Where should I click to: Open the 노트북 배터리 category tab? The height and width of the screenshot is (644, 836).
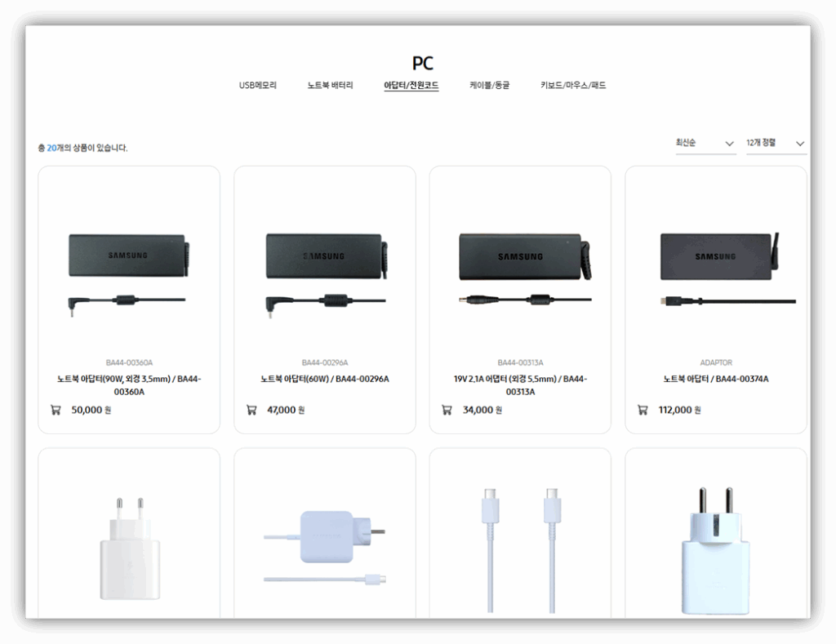tap(330, 86)
